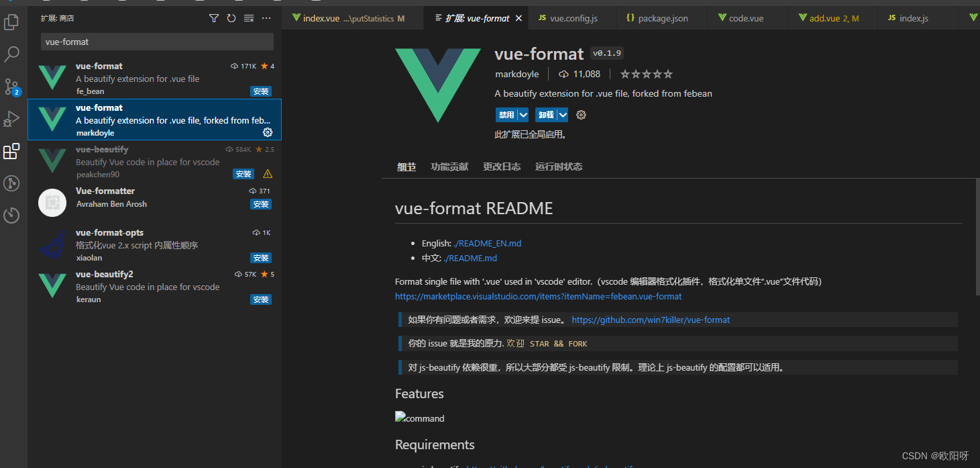Open the settings gear on extension detail page

[x=582, y=115]
